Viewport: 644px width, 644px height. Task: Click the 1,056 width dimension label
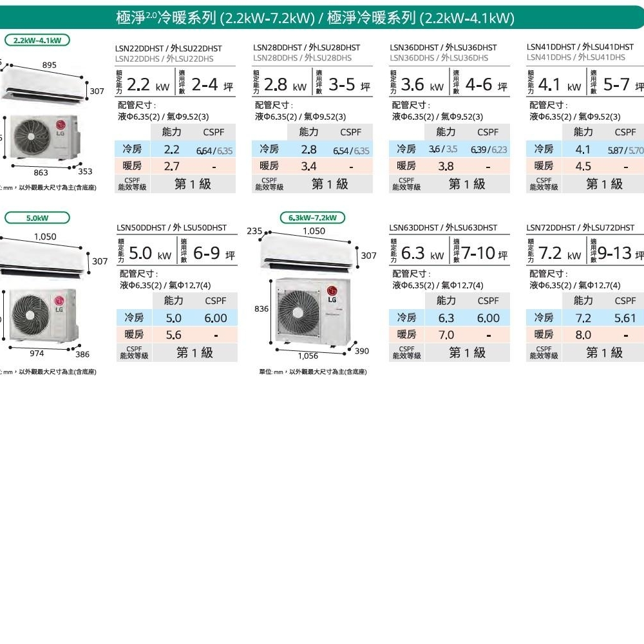point(308,355)
